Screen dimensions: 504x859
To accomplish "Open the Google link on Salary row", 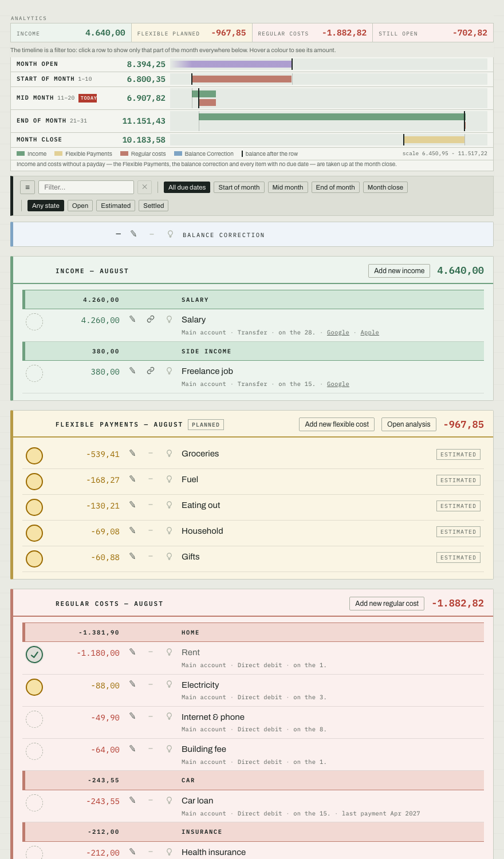I will [x=338, y=333].
